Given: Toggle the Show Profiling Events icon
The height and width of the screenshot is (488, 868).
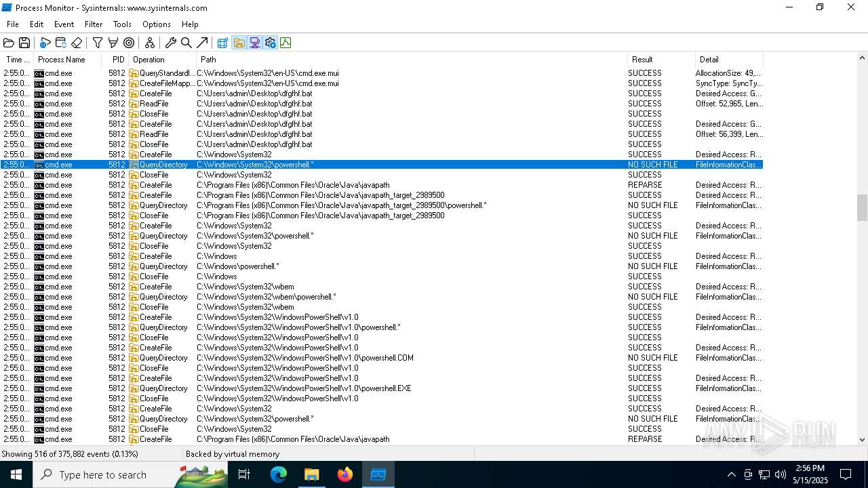Looking at the screenshot, I should tap(285, 43).
